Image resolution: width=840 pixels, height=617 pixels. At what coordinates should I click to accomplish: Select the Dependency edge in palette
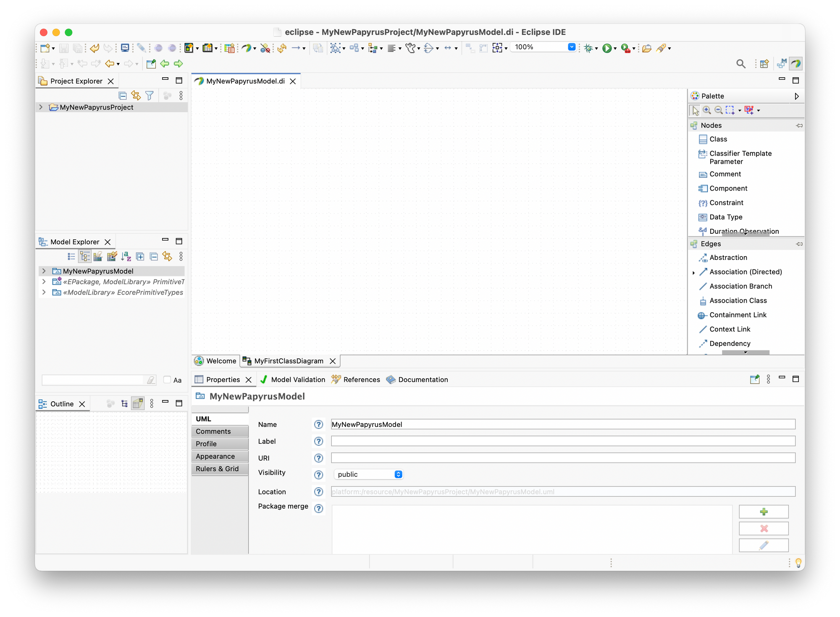point(724,344)
